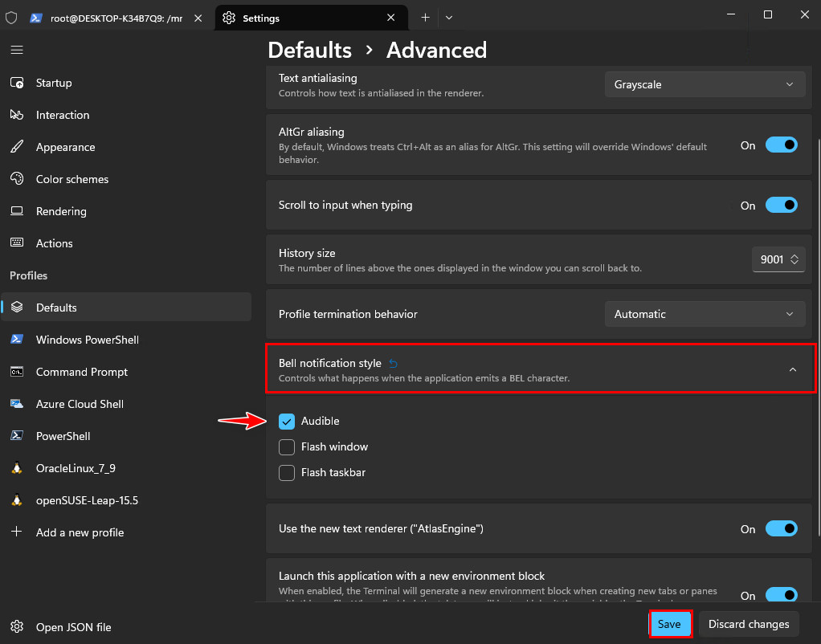Click the Color schemes palette icon
821x644 pixels.
pos(17,178)
